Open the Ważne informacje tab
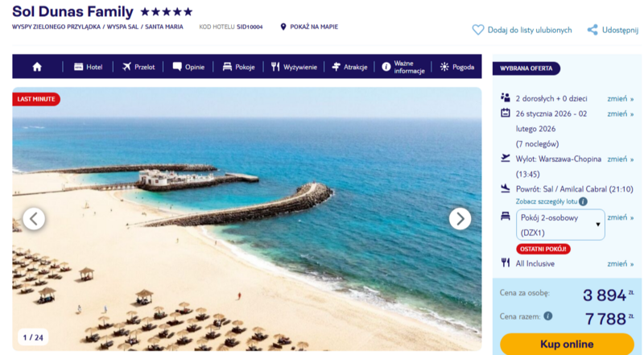Viewport: 644px width, 355px height. pyautogui.click(x=403, y=67)
